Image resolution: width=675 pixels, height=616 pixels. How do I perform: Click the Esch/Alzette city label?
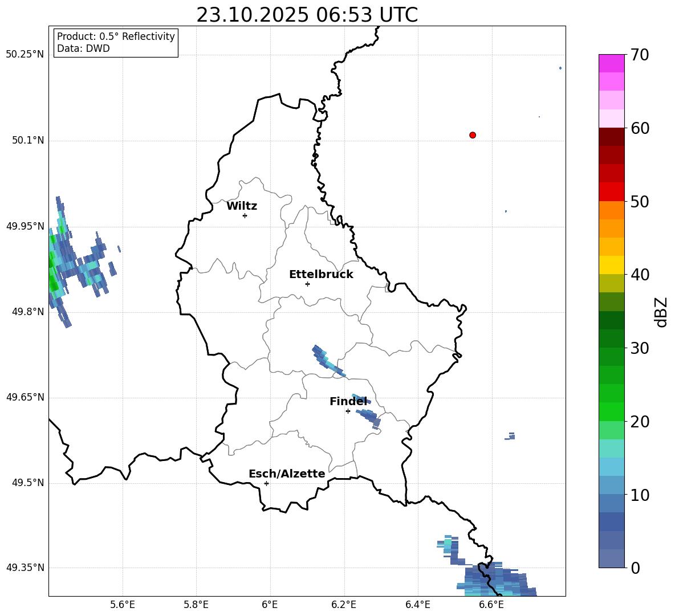point(287,474)
